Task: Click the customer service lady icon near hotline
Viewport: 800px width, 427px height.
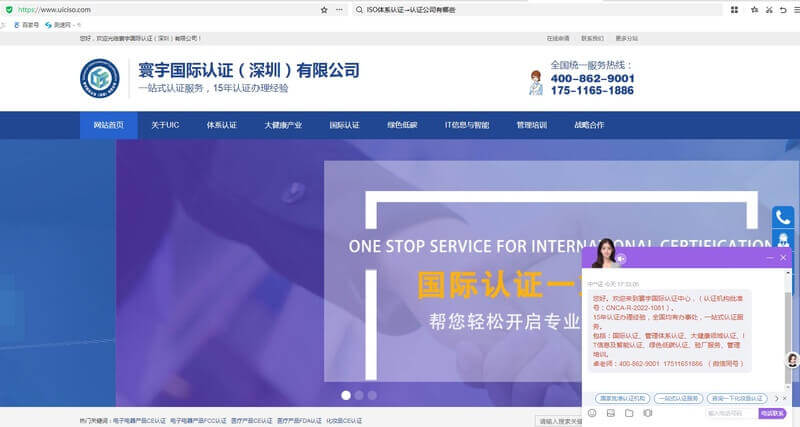Action: pos(536,83)
